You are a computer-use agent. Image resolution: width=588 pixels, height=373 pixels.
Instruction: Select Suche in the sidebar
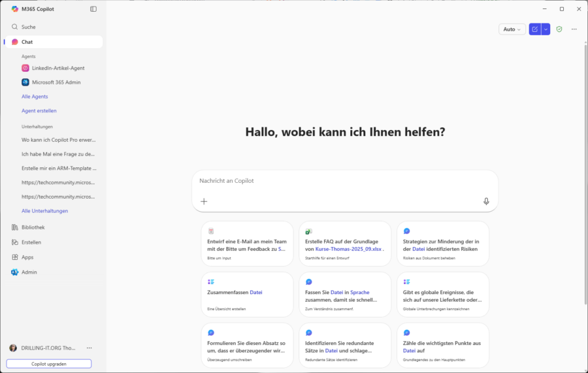point(28,27)
